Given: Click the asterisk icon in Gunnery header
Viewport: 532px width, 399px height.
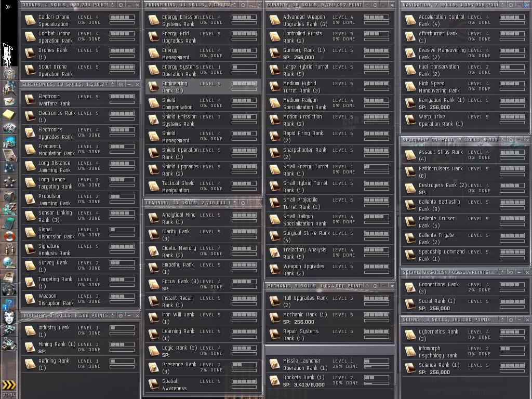Looking at the screenshot, I should click(367, 5).
